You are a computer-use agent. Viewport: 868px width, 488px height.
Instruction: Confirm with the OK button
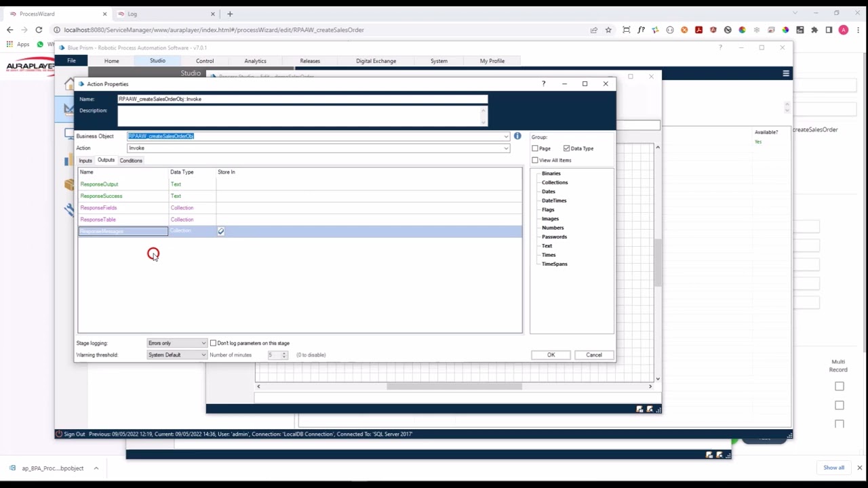click(551, 355)
